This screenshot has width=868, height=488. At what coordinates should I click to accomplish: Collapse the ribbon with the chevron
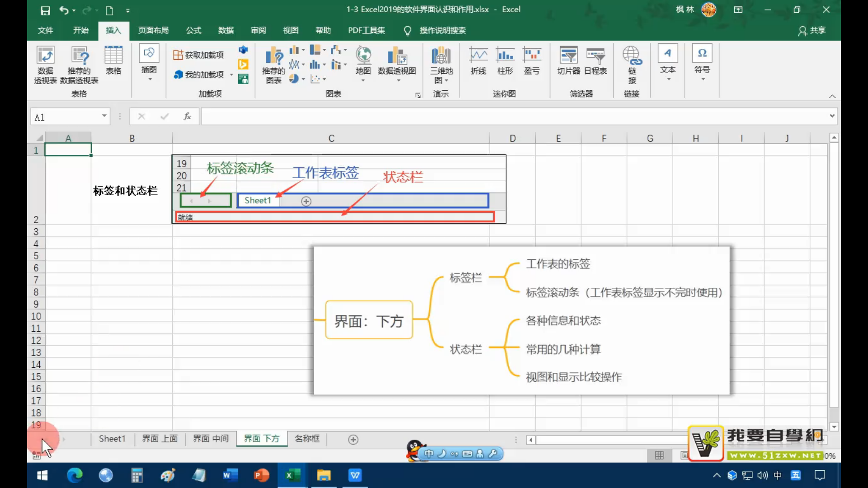[x=832, y=96]
